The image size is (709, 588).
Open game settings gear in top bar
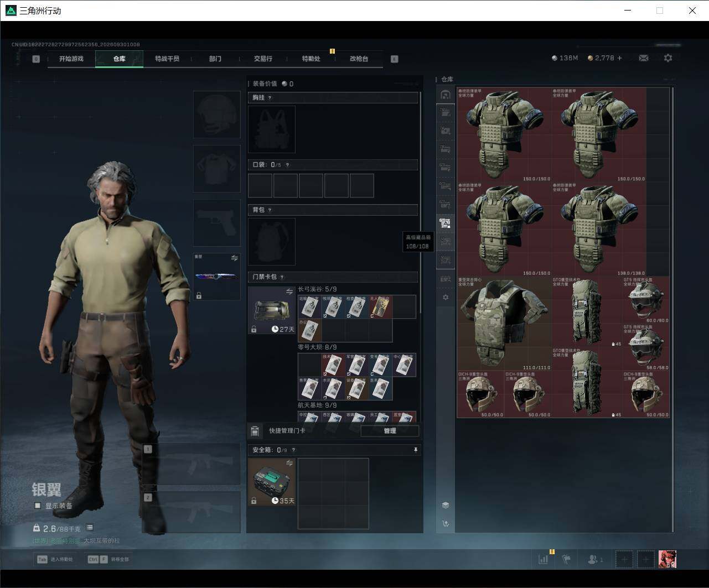click(668, 58)
